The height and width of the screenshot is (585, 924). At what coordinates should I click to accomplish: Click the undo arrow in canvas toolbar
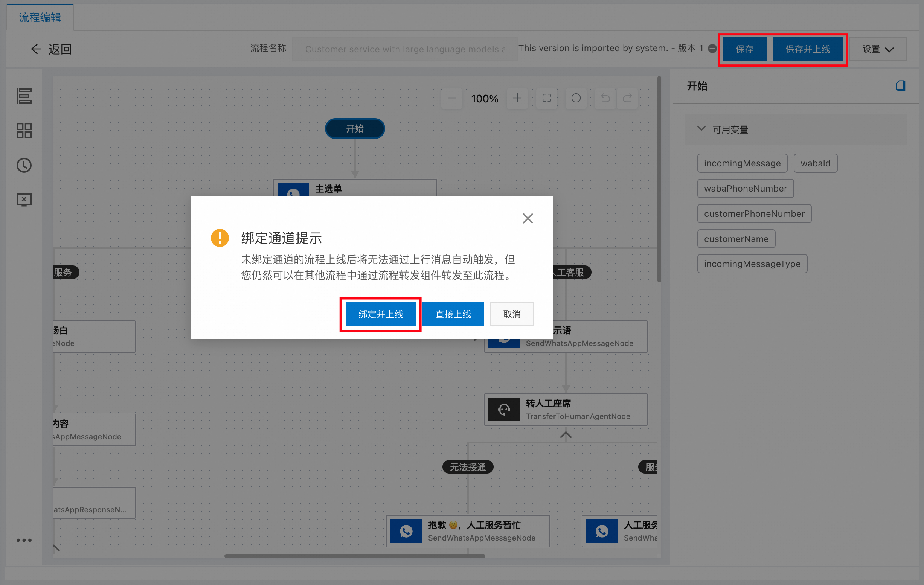point(605,98)
